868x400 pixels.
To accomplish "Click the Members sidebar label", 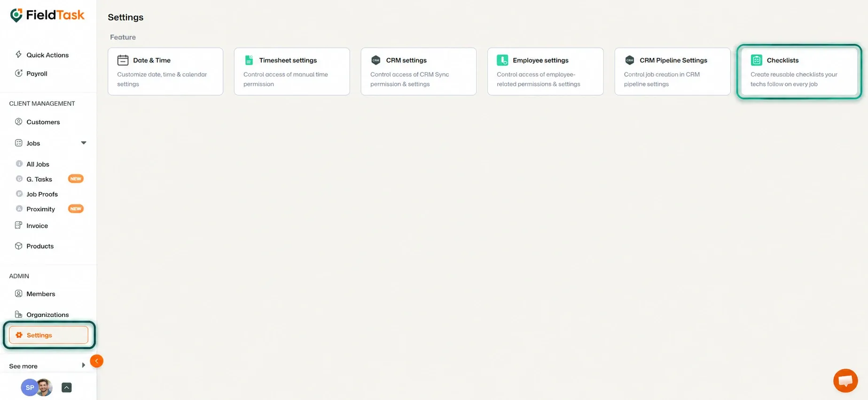I will (x=40, y=294).
